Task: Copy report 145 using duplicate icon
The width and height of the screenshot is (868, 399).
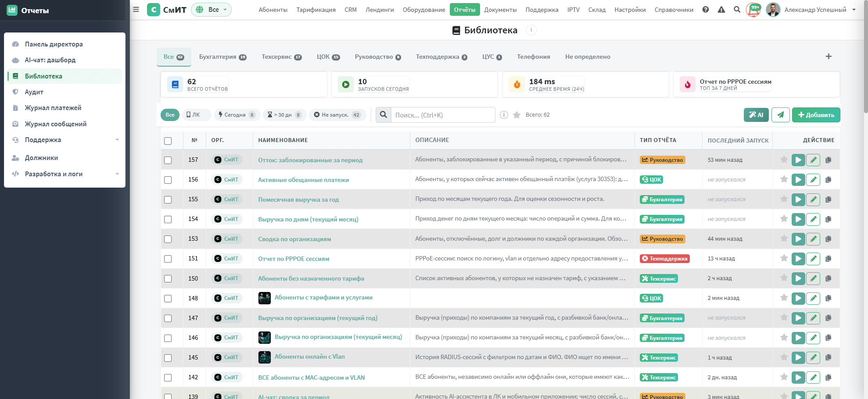Action: pos(829,358)
